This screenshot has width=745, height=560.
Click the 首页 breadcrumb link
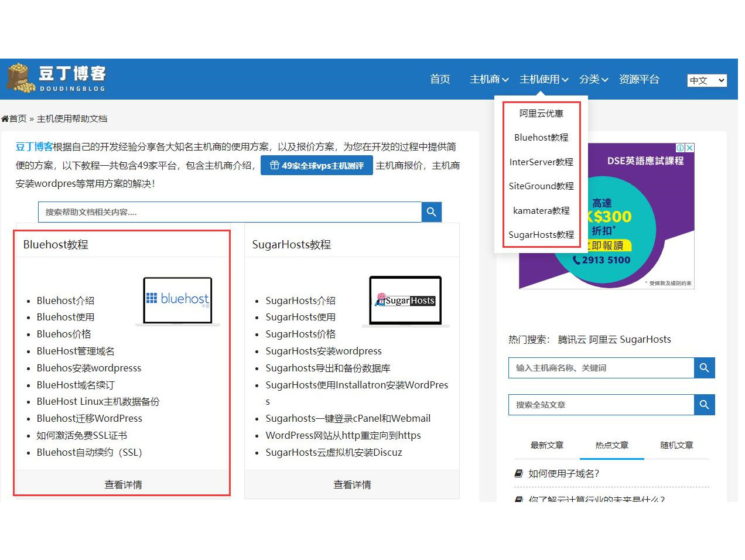pyautogui.click(x=18, y=119)
